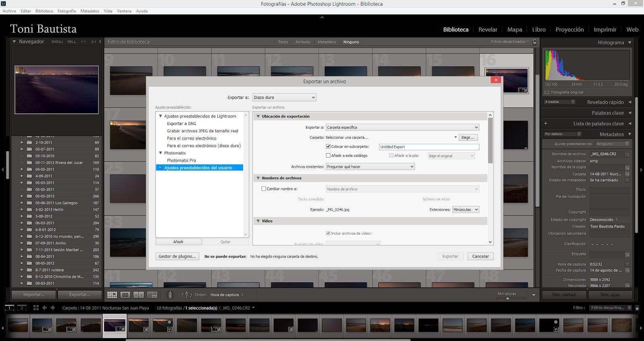Click Importar button

[x=34, y=294]
